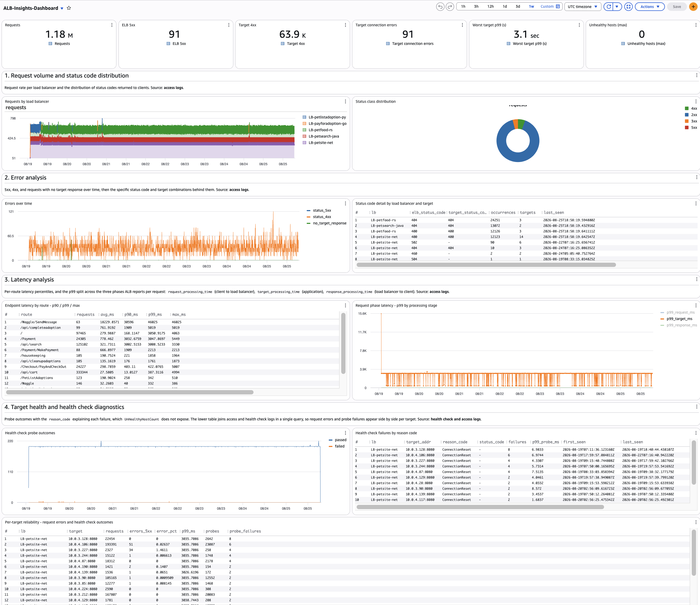The height and width of the screenshot is (605, 700).
Task: Click horizontal scrollbar of Health check failures table
Action: pyautogui.click(x=480, y=507)
